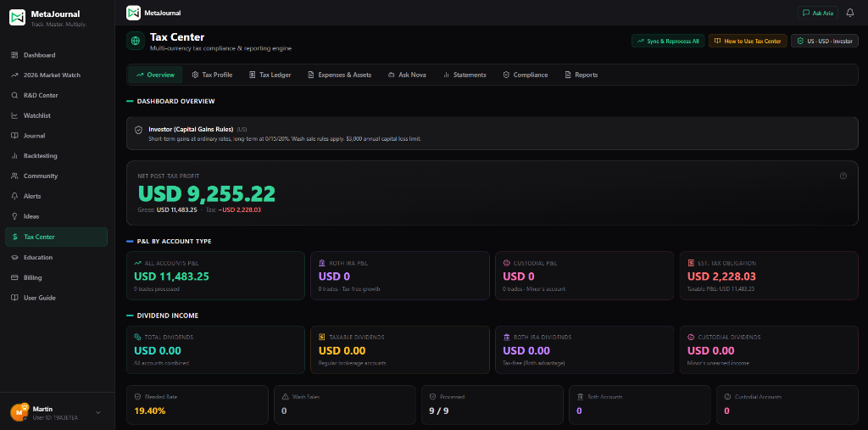The width and height of the screenshot is (868, 430).
Task: Click the Tax −USD 2,228.03 amount
Action: coord(242,210)
